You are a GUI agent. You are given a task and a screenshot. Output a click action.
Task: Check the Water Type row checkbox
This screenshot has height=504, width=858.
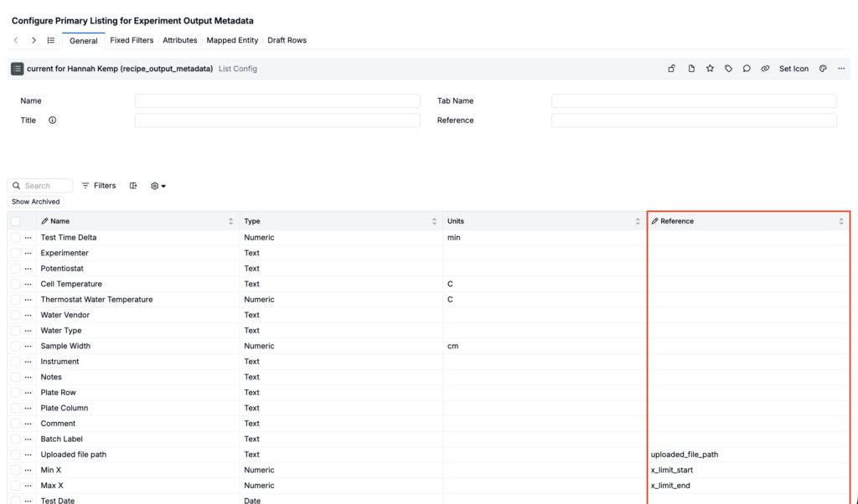[15, 331]
